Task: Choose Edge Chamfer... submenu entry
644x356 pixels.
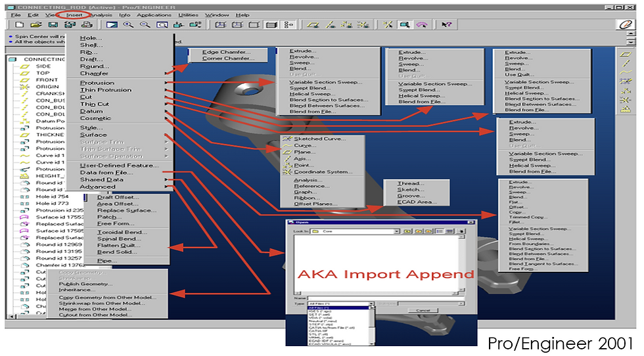Action: (226, 52)
